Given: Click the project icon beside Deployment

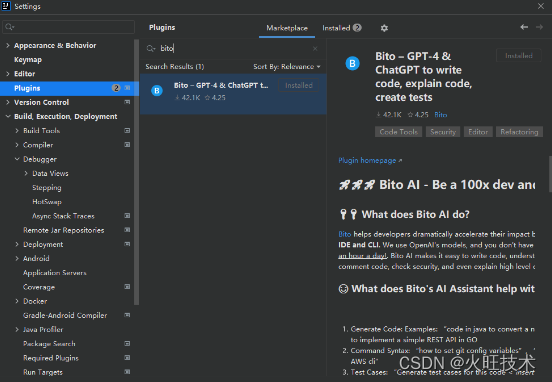Looking at the screenshot, I should (127, 244).
